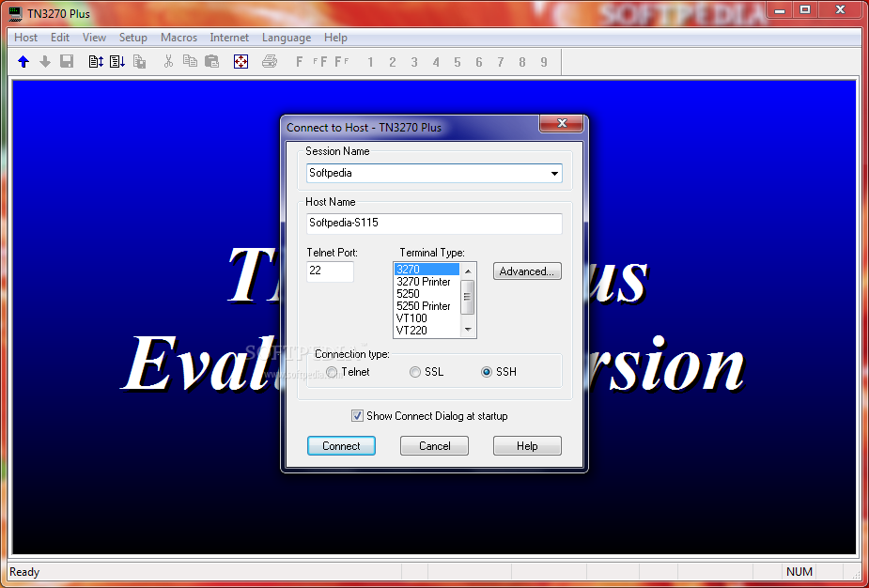Click toolbar session number 5
The width and height of the screenshot is (869, 588).
(x=458, y=62)
